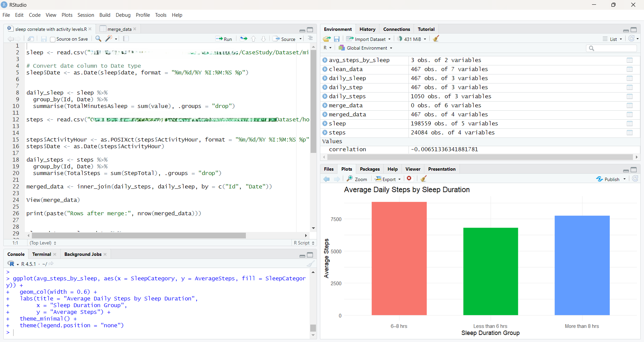Click the editor horizontal scrollbar
Image resolution: width=644 pixels, height=342 pixels.
[x=139, y=236]
